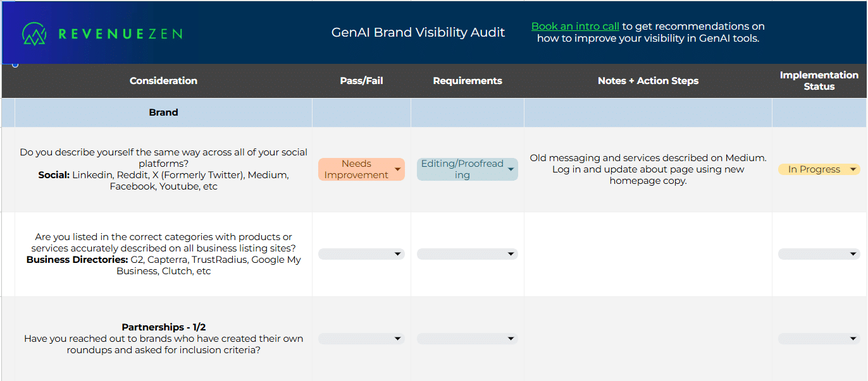
Task: Open Requirements dropdown in Partnerships row
Action: click(467, 339)
